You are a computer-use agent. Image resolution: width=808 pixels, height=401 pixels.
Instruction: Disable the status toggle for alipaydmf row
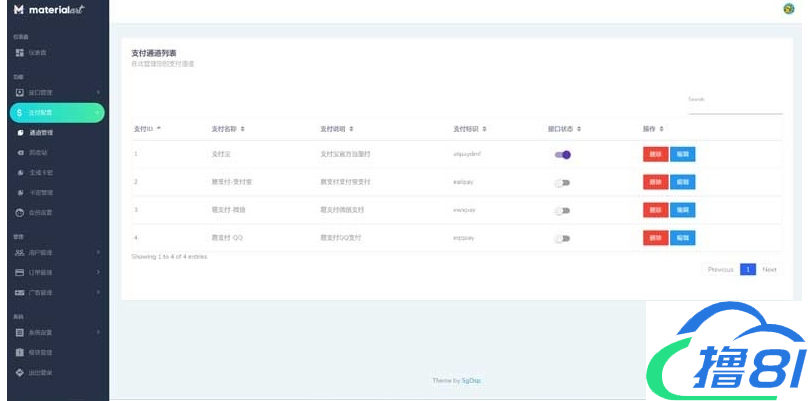pyautogui.click(x=562, y=155)
